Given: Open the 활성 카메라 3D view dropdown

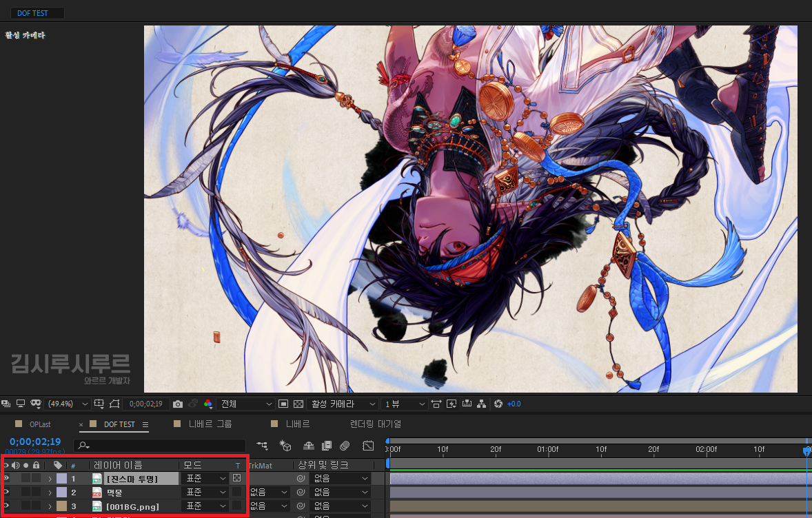Looking at the screenshot, I should point(342,404).
